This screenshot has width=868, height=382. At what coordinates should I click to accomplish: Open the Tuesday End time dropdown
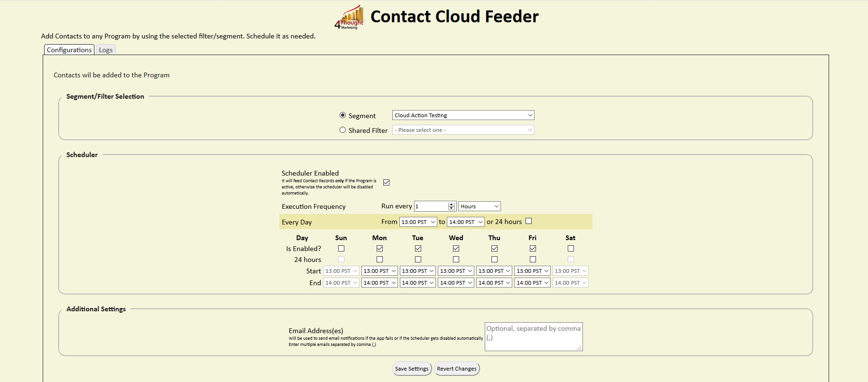(418, 283)
